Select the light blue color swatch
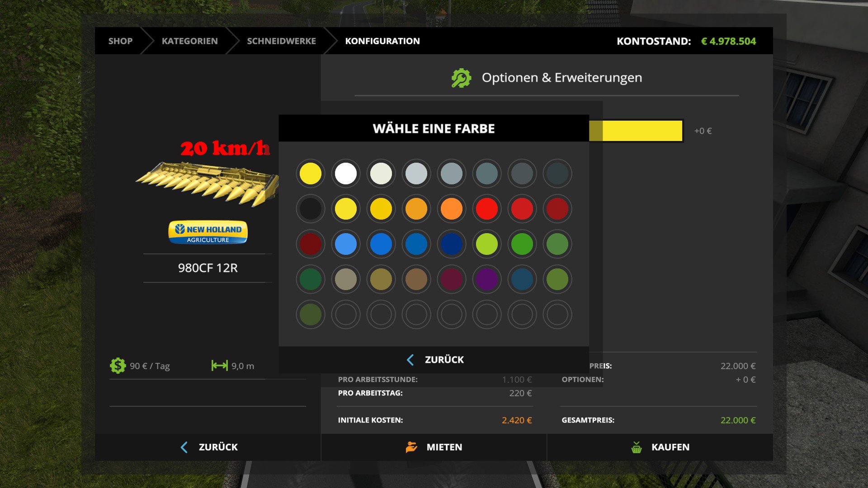868x488 pixels. (x=346, y=244)
